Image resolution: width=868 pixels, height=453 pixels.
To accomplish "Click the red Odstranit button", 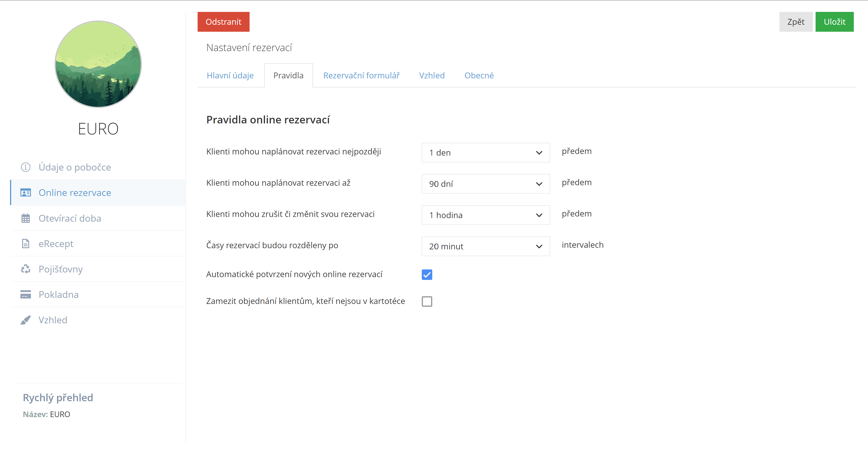I will 223,22.
